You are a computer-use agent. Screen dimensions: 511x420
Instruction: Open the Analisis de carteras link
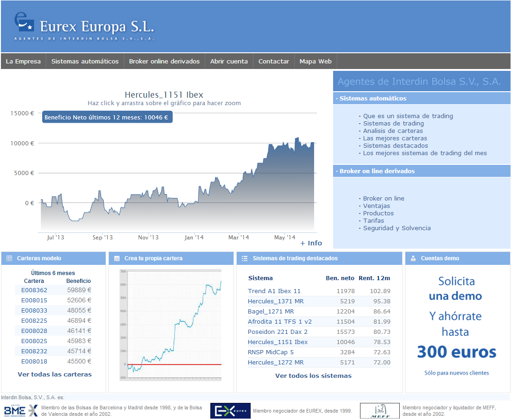[x=393, y=131]
